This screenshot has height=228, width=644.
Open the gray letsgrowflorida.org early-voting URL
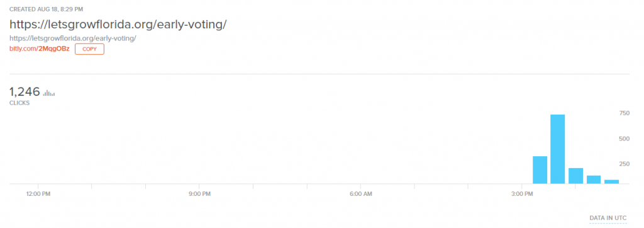pos(73,38)
